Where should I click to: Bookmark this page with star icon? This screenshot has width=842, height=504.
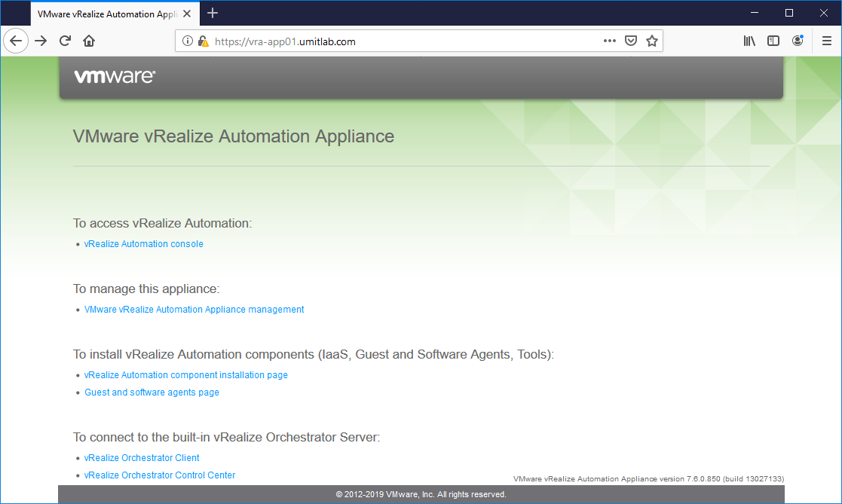652,41
